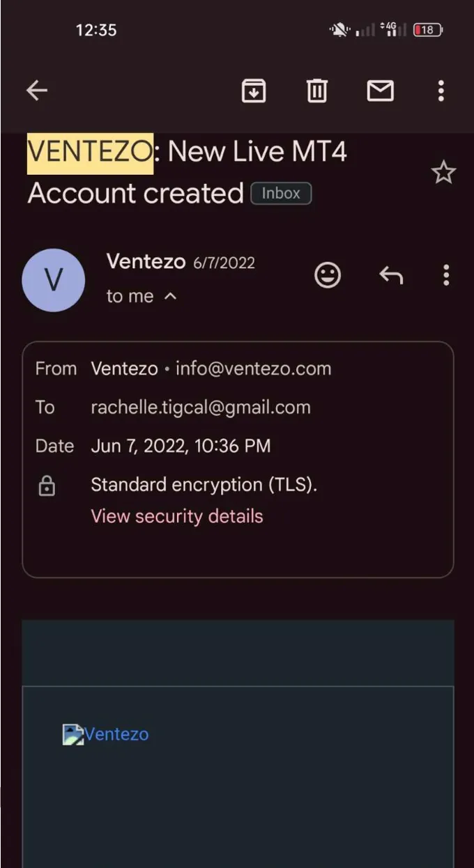The width and height of the screenshot is (474, 868).
Task: Open the message three-dot options menu
Action: [446, 275]
